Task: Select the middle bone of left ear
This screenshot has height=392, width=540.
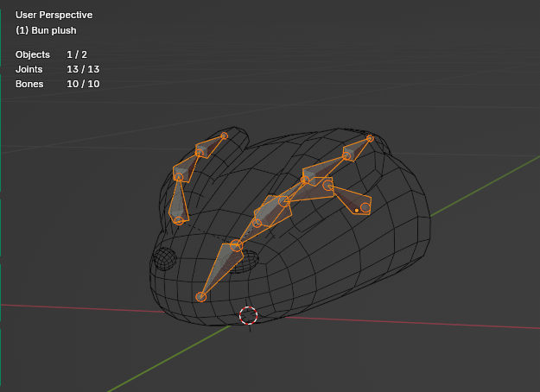Action: (x=186, y=168)
